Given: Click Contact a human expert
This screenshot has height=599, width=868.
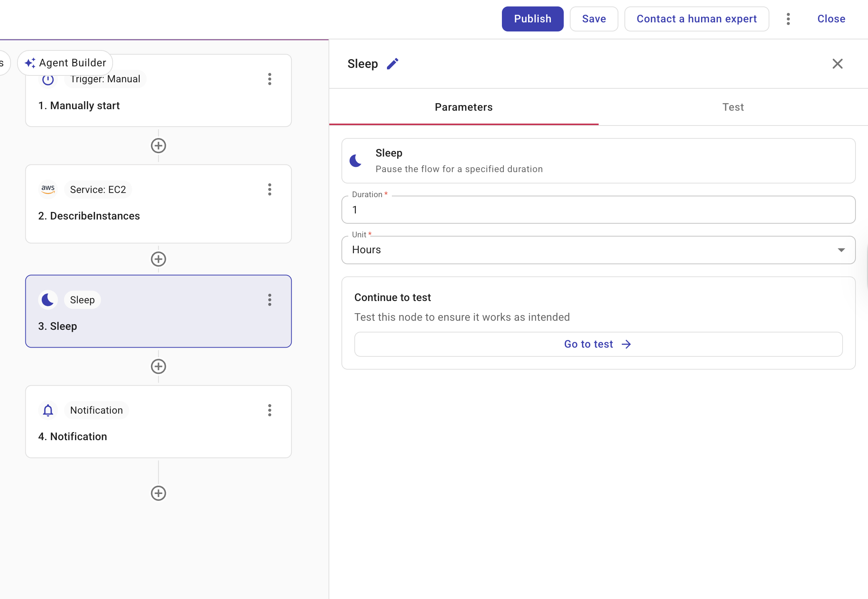Looking at the screenshot, I should (x=697, y=19).
